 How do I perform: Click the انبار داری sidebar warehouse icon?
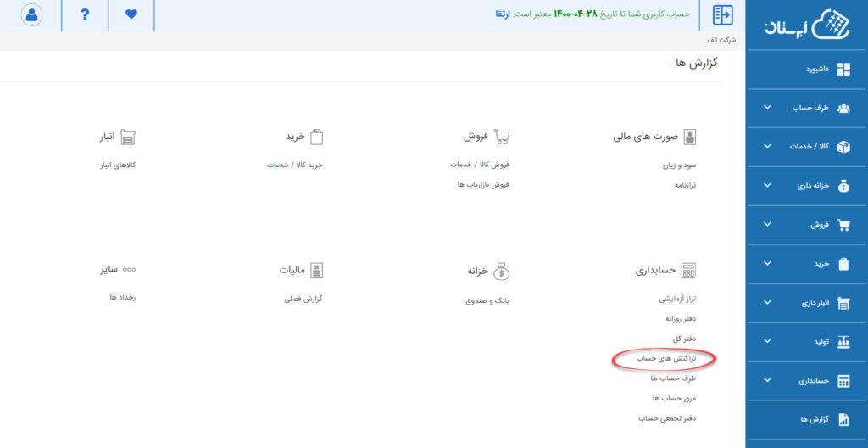click(843, 303)
